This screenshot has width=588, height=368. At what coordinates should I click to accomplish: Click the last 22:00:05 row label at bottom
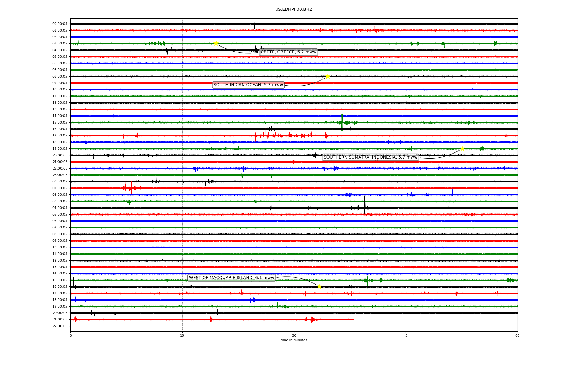tap(60, 326)
